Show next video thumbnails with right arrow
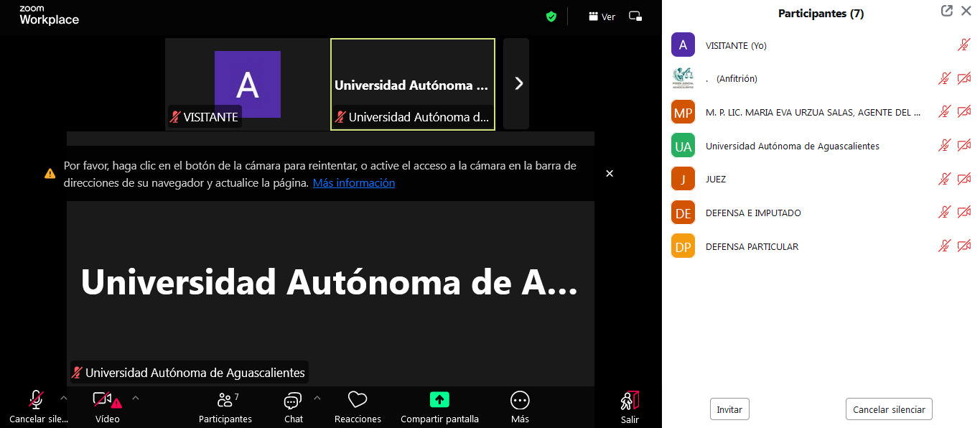The width and height of the screenshot is (980, 428). pos(517,83)
